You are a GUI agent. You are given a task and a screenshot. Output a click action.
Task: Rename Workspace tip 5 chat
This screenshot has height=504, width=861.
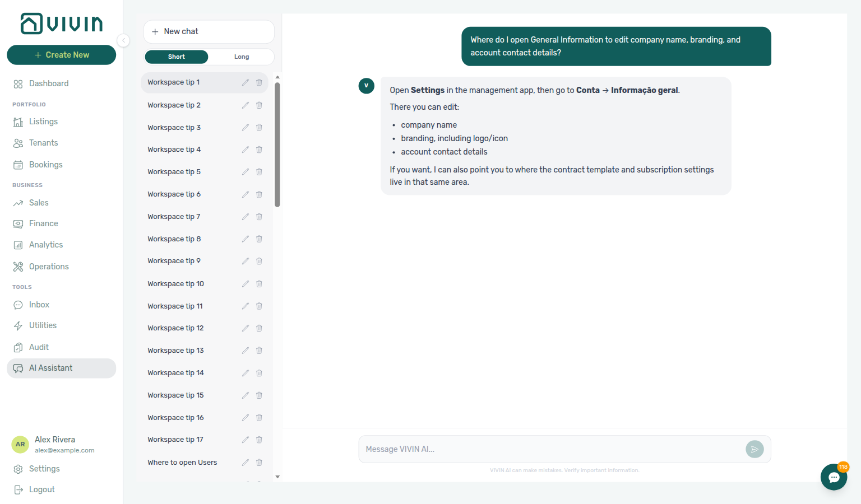click(245, 172)
